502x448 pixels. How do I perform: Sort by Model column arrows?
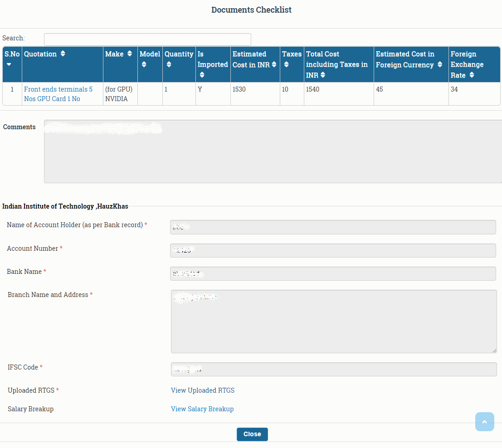click(x=144, y=65)
